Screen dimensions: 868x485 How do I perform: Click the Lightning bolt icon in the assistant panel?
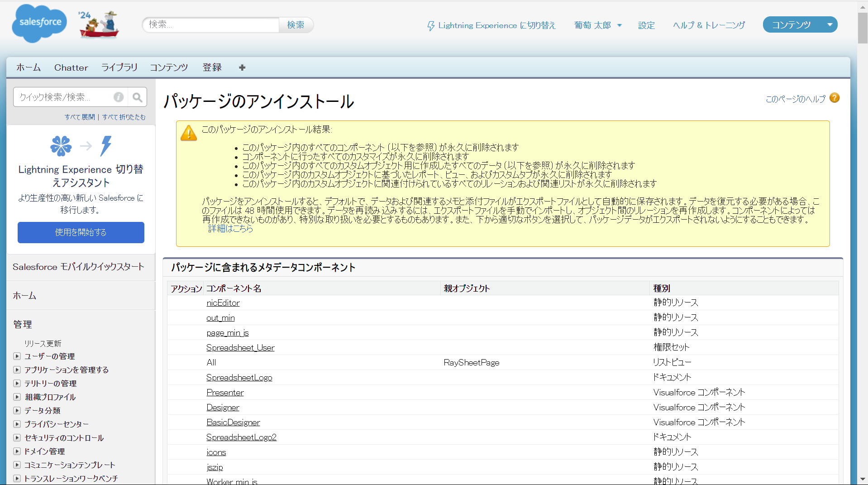106,146
